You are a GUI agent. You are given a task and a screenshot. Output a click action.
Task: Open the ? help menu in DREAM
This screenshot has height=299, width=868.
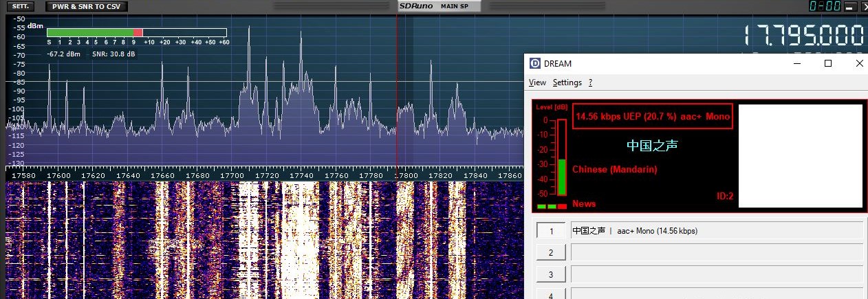590,82
